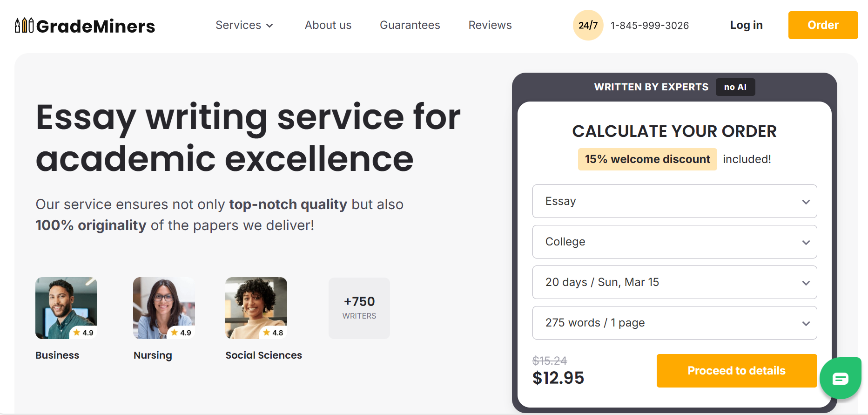Navigate to the Reviews page
868x415 pixels.
pos(490,25)
